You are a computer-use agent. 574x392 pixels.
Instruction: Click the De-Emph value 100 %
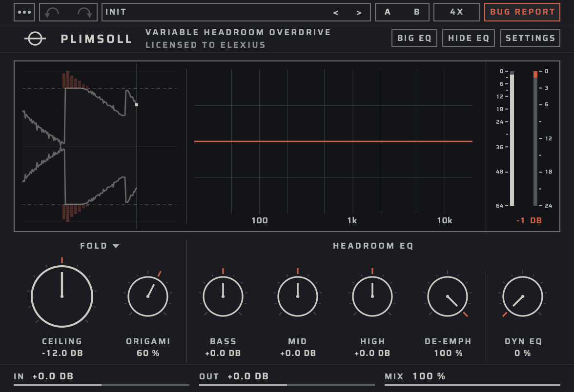[448, 353]
